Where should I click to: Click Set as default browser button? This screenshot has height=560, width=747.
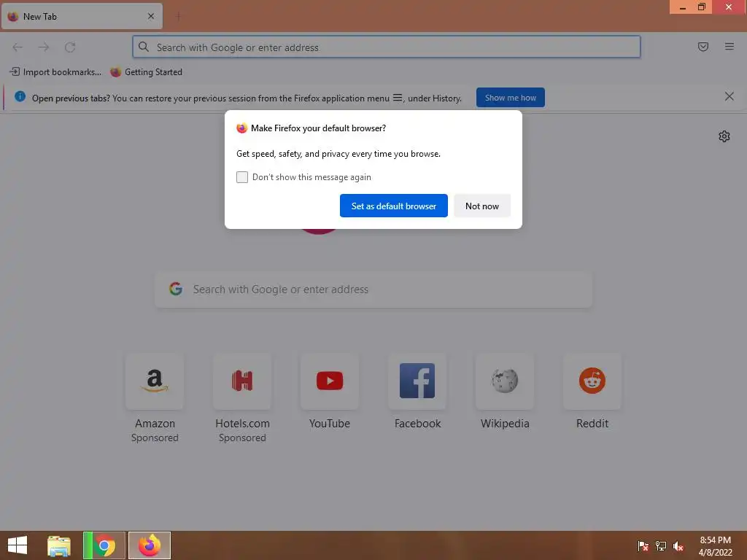393,206
